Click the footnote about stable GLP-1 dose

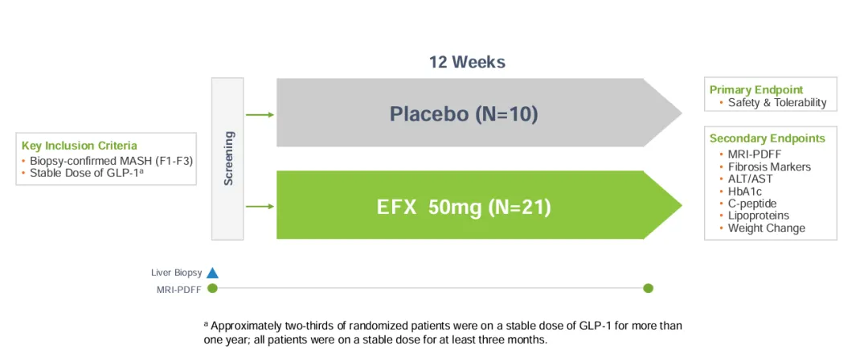coord(443,332)
